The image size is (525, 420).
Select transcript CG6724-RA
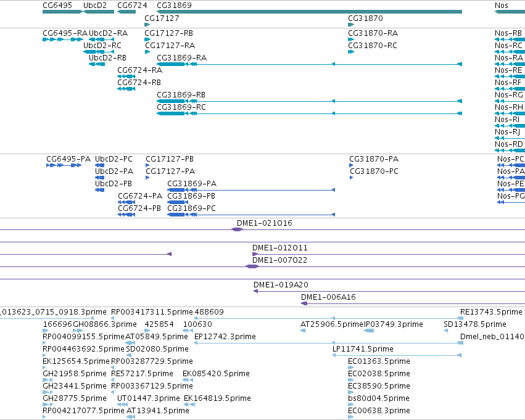pos(139,70)
